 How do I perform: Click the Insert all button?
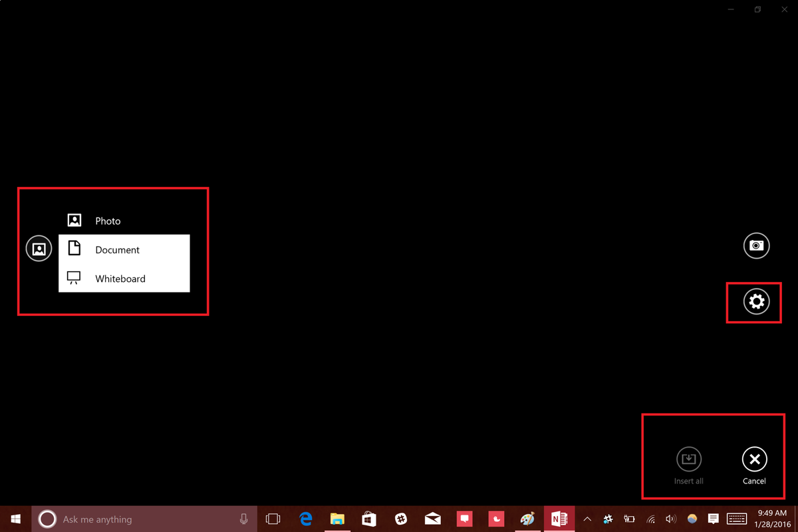(x=689, y=459)
